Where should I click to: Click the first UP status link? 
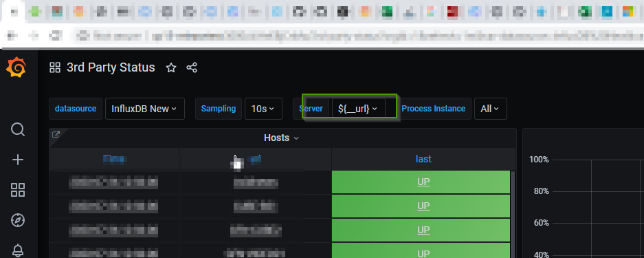click(x=423, y=182)
